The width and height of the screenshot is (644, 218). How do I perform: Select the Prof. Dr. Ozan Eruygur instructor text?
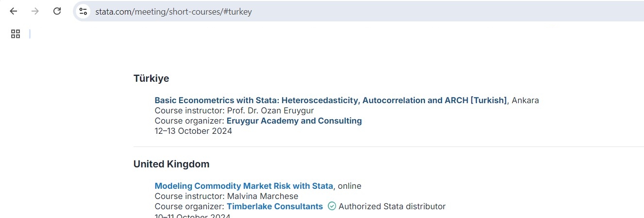[271, 110]
